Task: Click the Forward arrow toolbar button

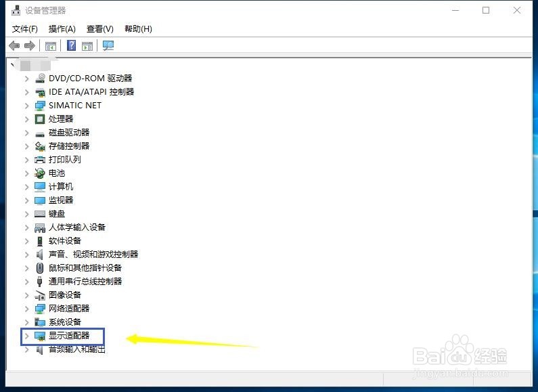Action: [30, 45]
